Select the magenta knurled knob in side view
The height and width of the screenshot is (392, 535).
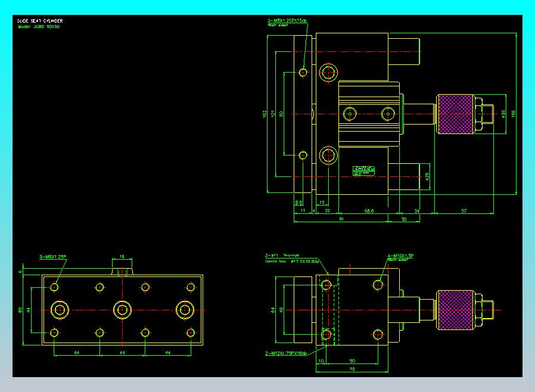pyautogui.click(x=455, y=310)
